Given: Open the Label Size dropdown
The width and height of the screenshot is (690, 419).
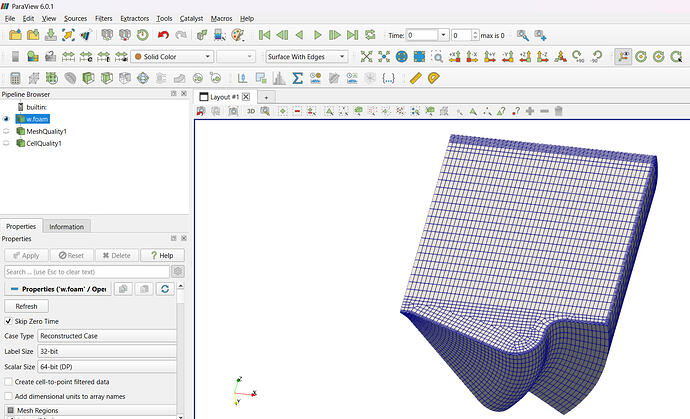Looking at the screenshot, I should coord(107,351).
